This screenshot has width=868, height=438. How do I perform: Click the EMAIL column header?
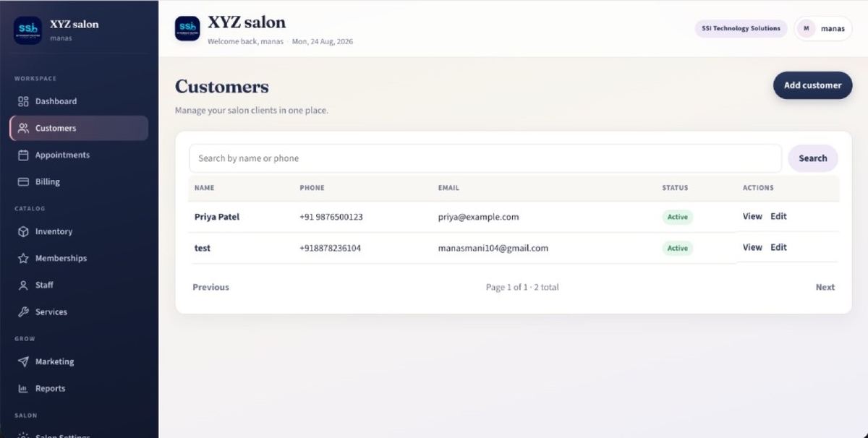448,188
